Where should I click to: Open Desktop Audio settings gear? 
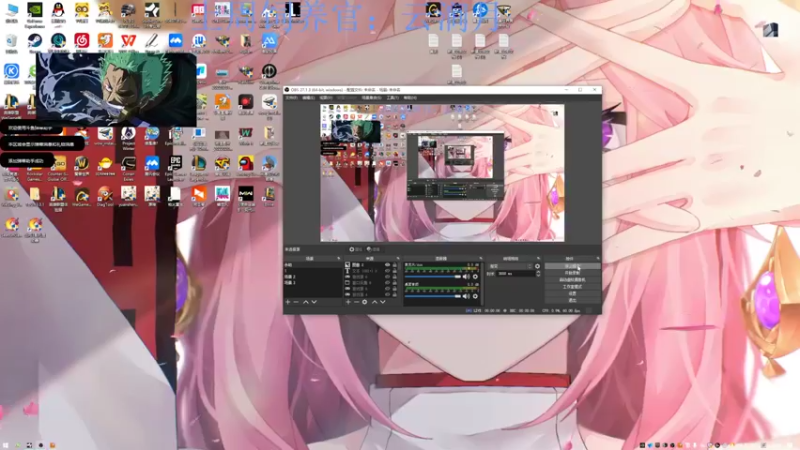[475, 296]
